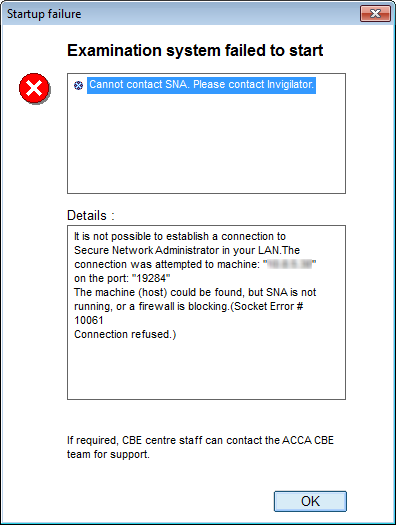
Task: Click the machine (host) could be found line
Action: [195, 292]
